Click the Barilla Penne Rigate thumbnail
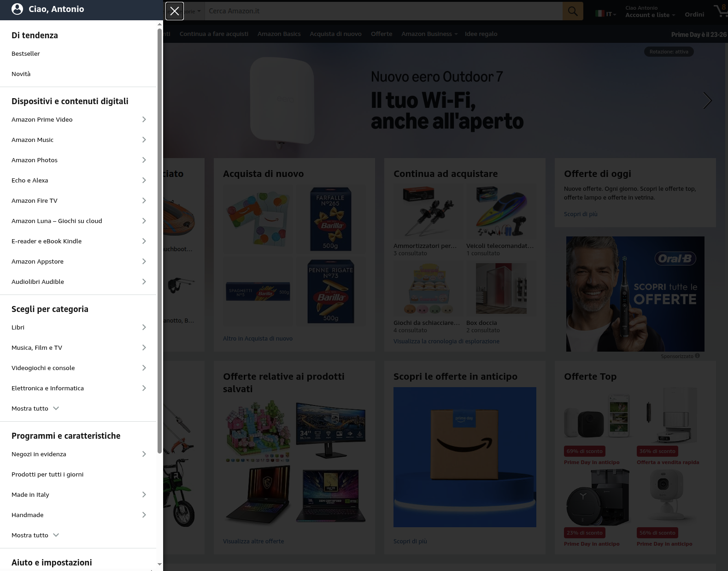Screen dimensions: 728x571 (331, 291)
